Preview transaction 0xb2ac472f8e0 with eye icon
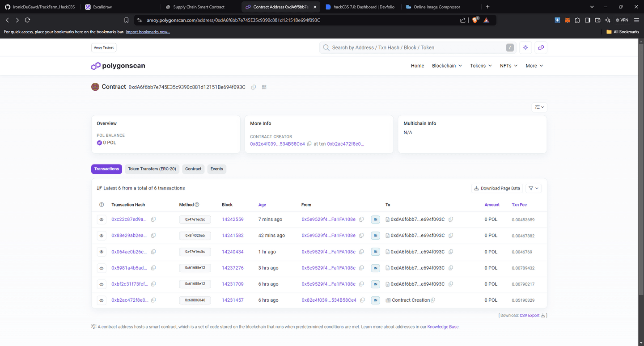 [x=102, y=300]
